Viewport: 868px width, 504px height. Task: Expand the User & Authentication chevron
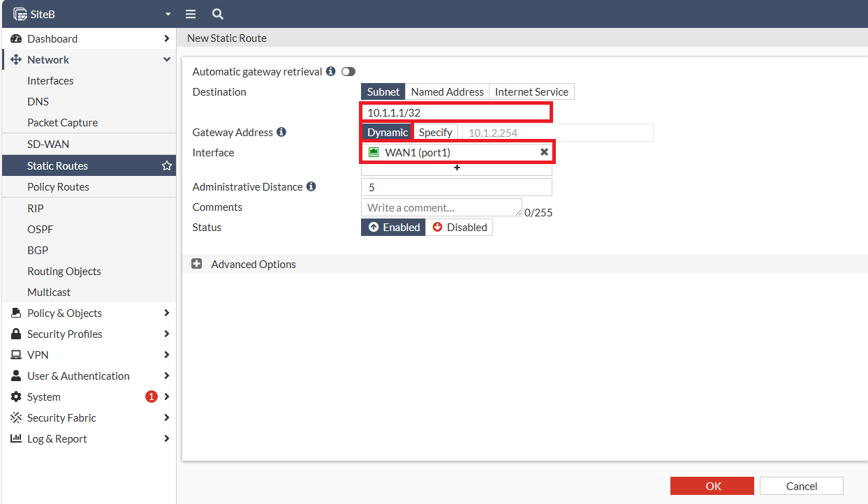[x=166, y=376]
